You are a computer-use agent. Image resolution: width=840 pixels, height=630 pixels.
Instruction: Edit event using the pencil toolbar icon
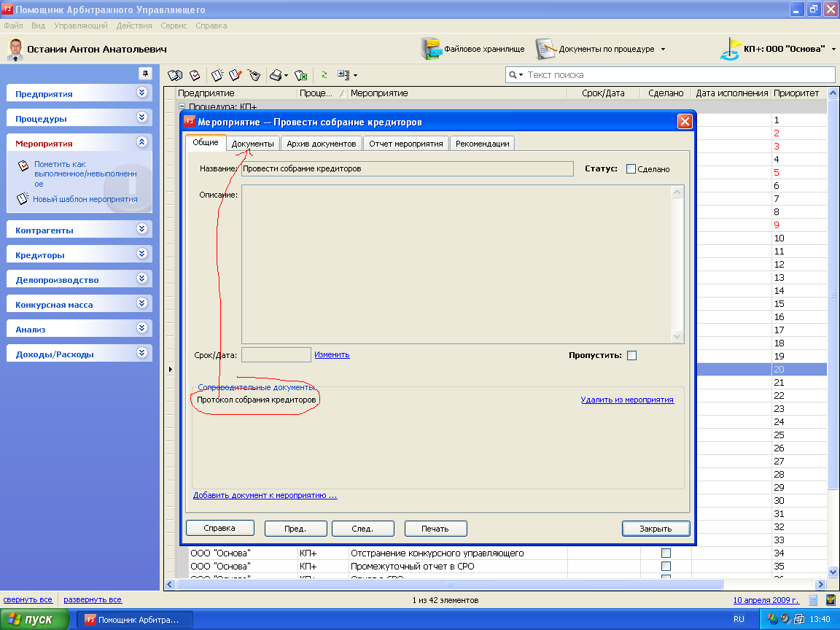click(236, 76)
